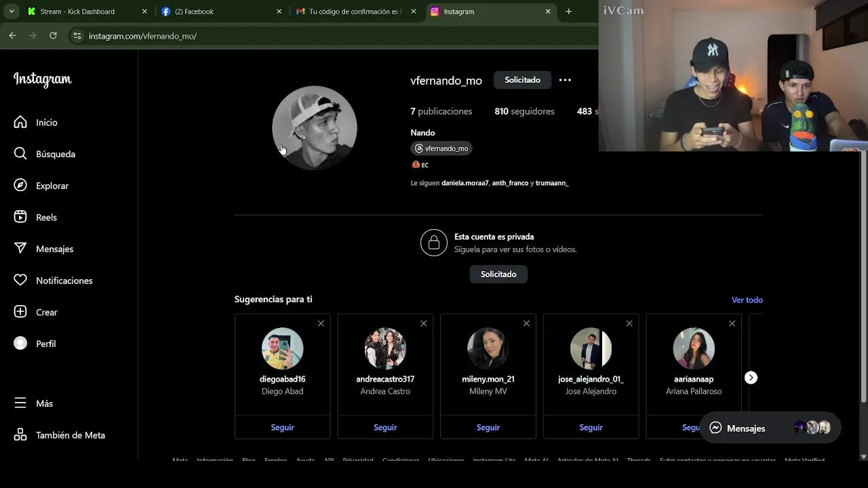Open aariaanaap avatar
This screenshot has height=488, width=868.
pyautogui.click(x=694, y=348)
